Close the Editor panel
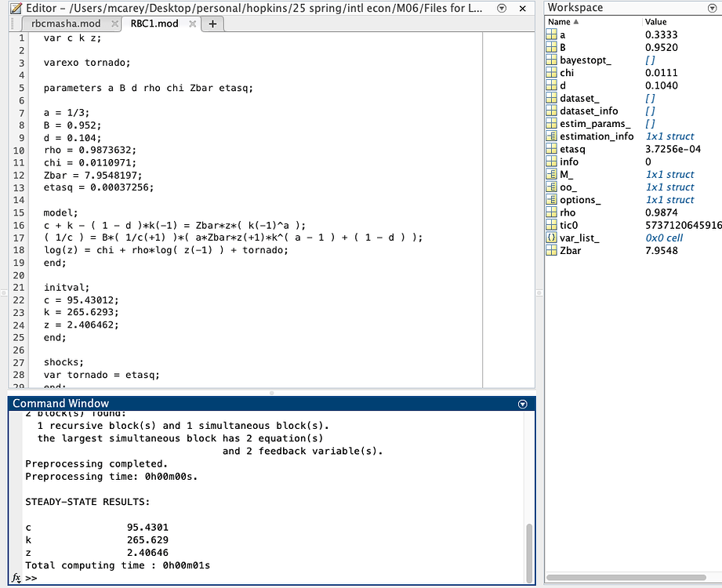722x588 pixels. click(x=523, y=9)
